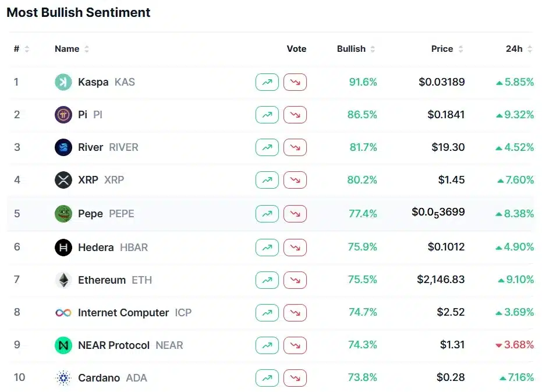Click the Internet Computer infinity logo

(x=63, y=313)
